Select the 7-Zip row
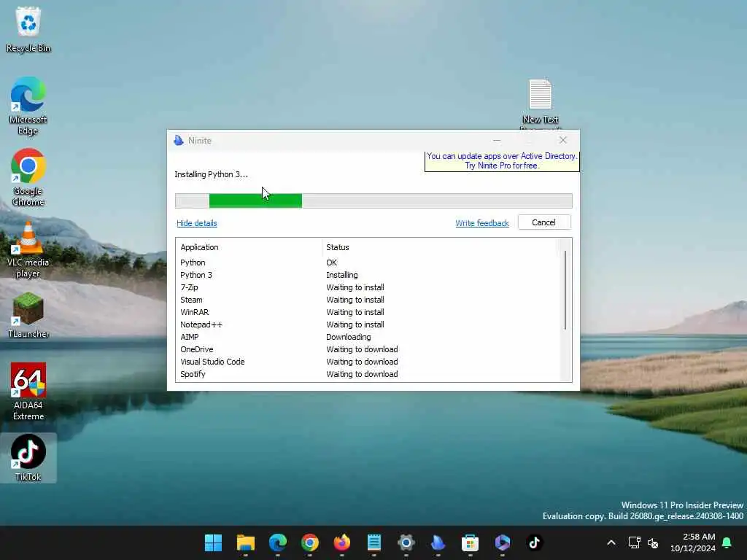 click(367, 287)
